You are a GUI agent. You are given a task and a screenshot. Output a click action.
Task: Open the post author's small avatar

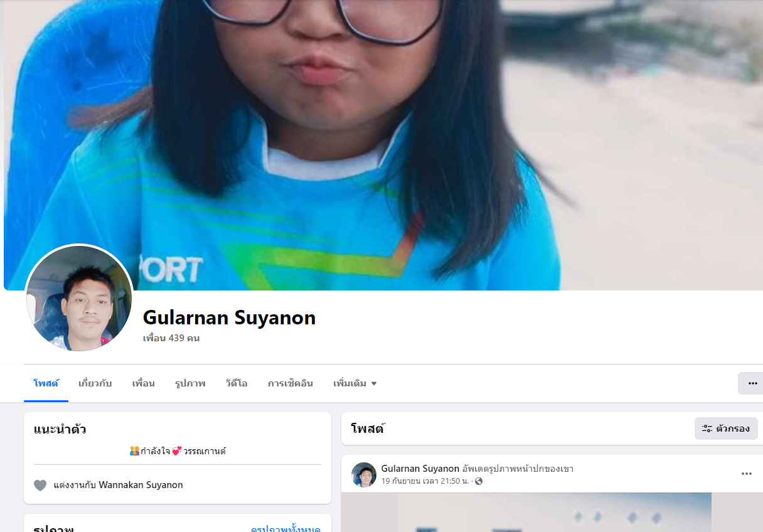364,475
